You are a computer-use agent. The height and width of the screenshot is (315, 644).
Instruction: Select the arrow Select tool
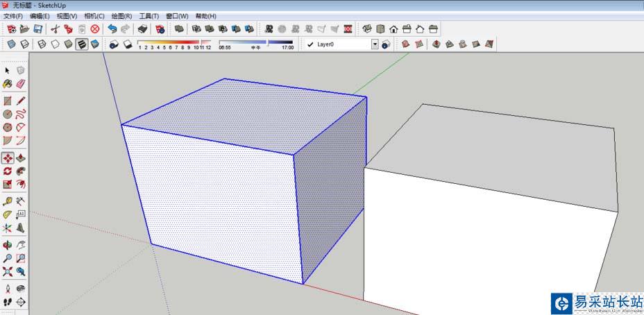coord(8,71)
